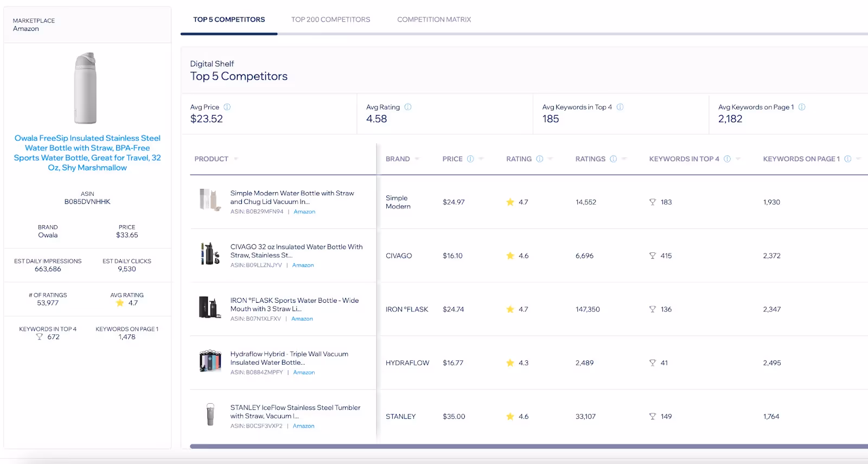This screenshot has width=868, height=464.
Task: Click the Avg Price value $23.52
Action: [x=207, y=119]
